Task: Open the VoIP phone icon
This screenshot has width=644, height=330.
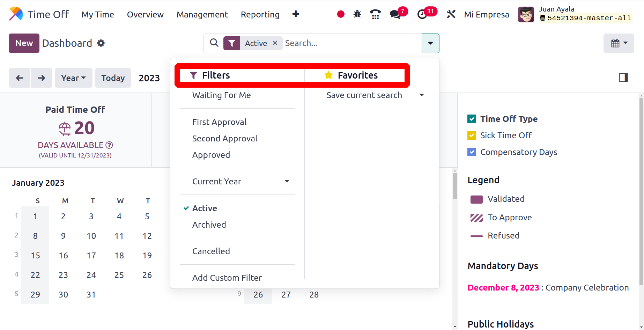Action: (375, 14)
